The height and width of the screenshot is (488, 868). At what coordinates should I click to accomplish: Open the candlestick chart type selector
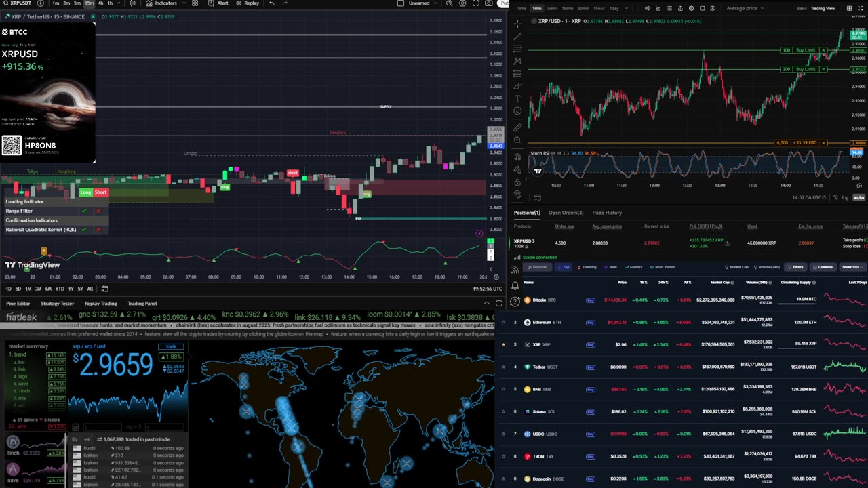click(x=132, y=3)
